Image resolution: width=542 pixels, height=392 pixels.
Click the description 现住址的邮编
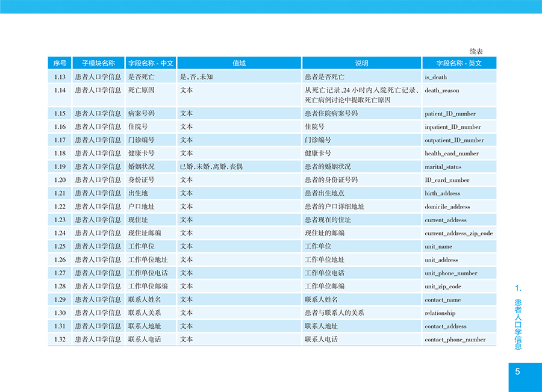coord(325,233)
